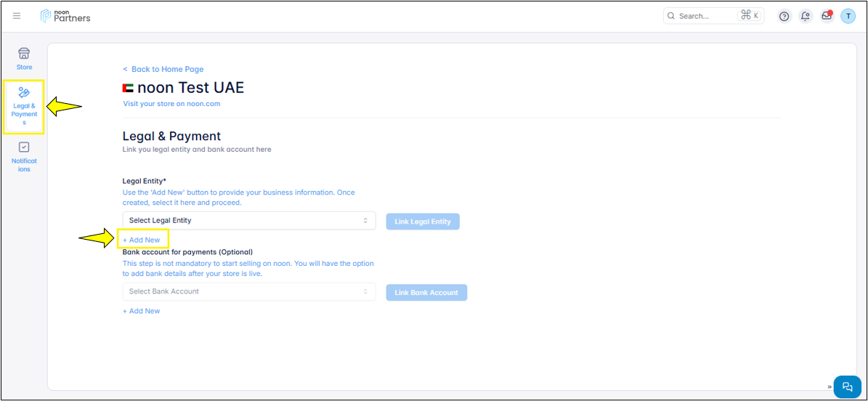Add New bank account link
The image size is (868, 401).
point(142,311)
